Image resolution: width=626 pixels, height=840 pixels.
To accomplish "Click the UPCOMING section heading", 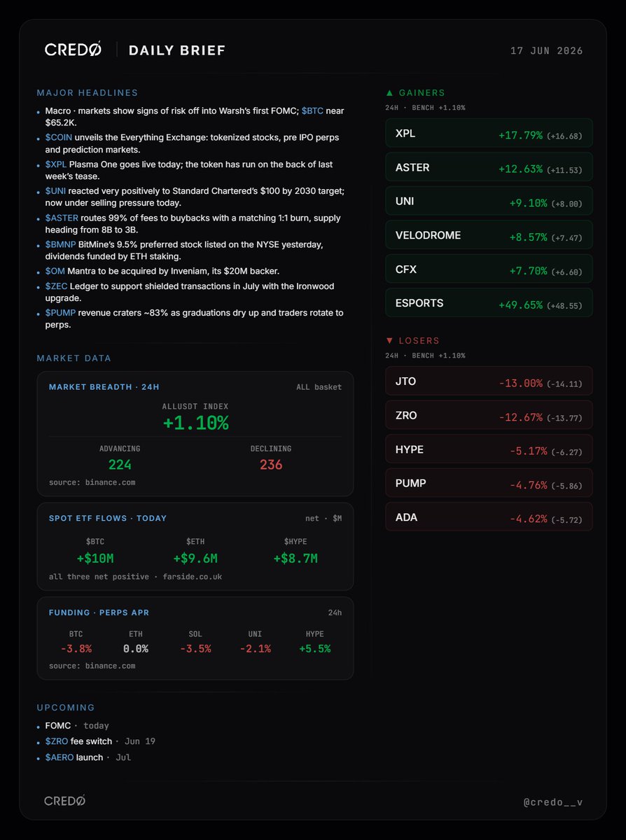I will point(66,708).
